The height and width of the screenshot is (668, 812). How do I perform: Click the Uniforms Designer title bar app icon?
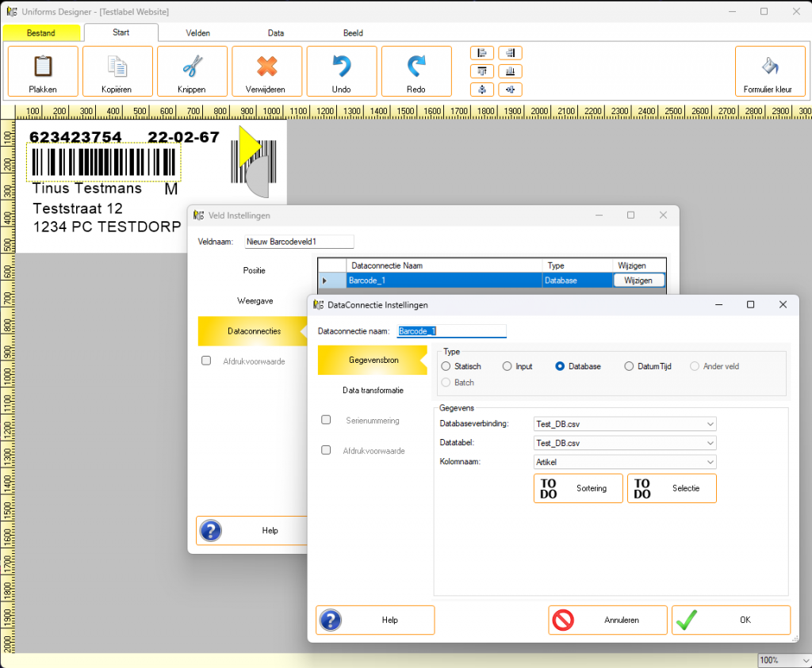pos(12,11)
